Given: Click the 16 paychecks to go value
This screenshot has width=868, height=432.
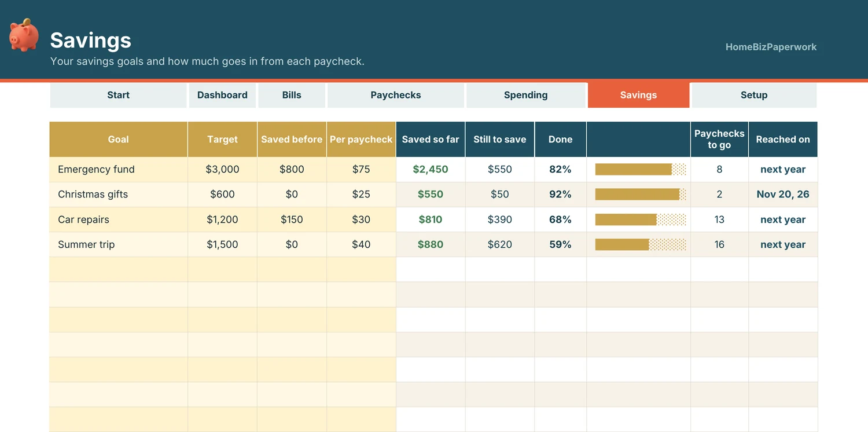Looking at the screenshot, I should point(719,244).
